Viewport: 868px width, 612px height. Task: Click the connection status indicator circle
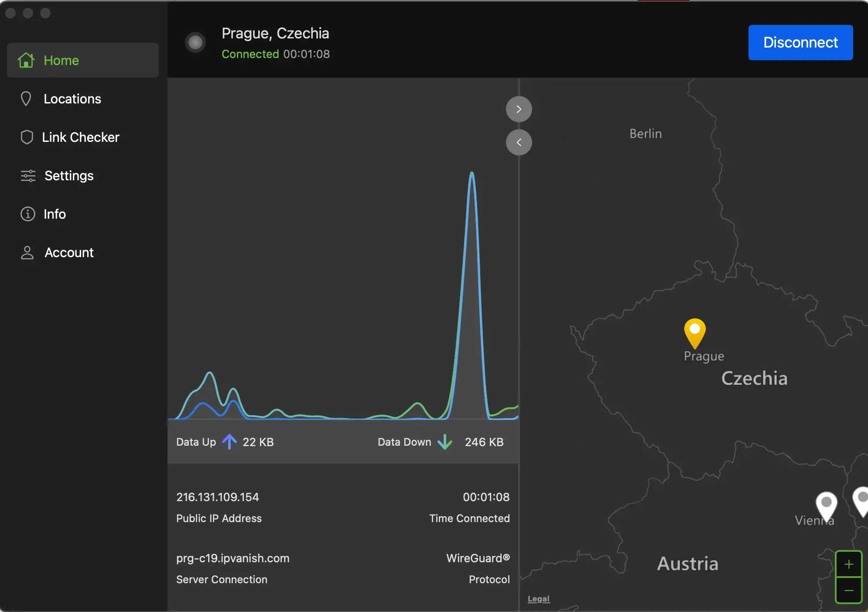click(x=195, y=42)
